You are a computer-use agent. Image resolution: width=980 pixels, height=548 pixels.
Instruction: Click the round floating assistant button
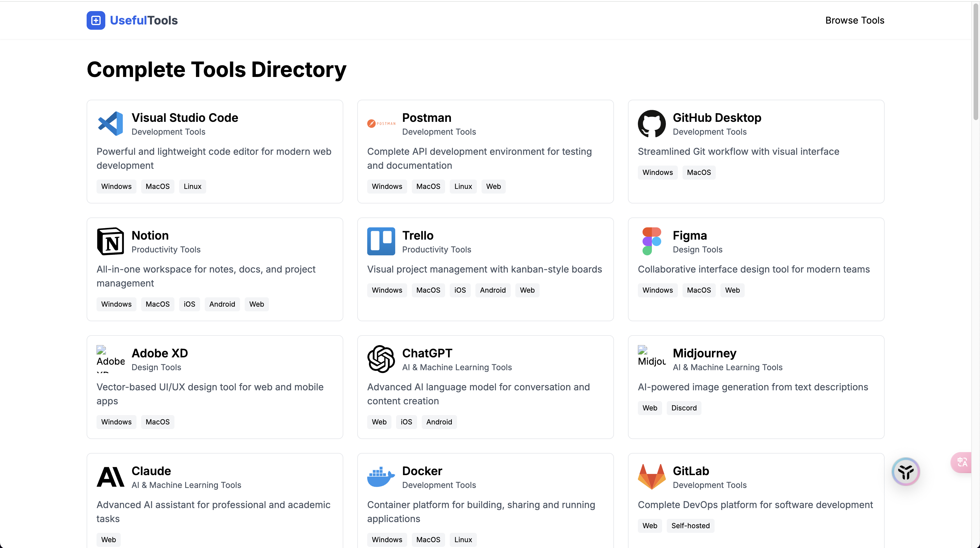(906, 472)
